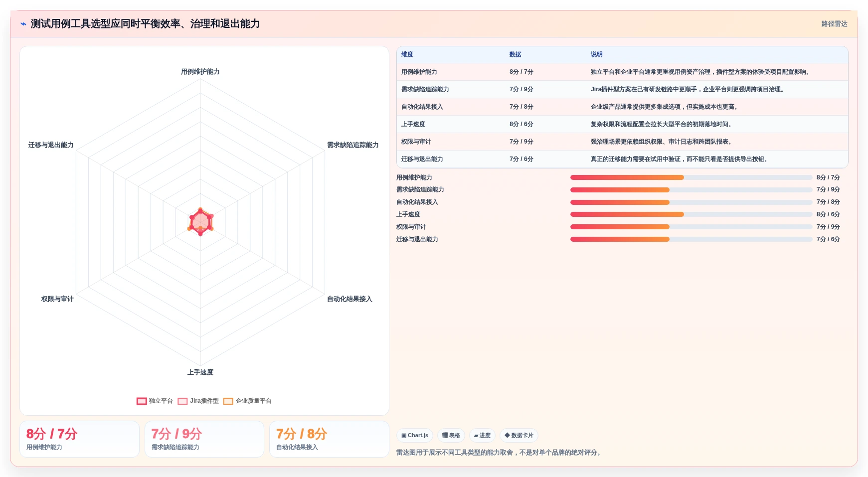Screen dimensions: 868x477
Task: Click the Chart.js tag chip
Action: point(415,436)
